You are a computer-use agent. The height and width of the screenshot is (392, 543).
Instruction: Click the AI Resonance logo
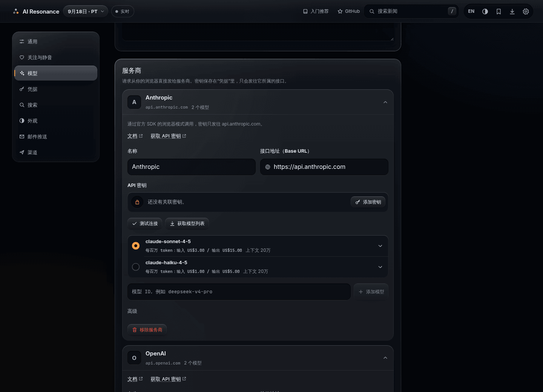(36, 12)
